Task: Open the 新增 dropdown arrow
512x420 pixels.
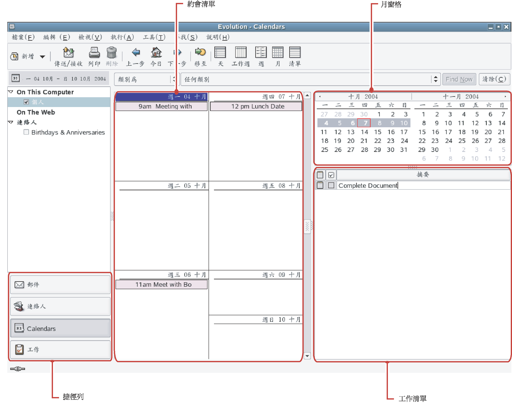Action: pos(43,57)
